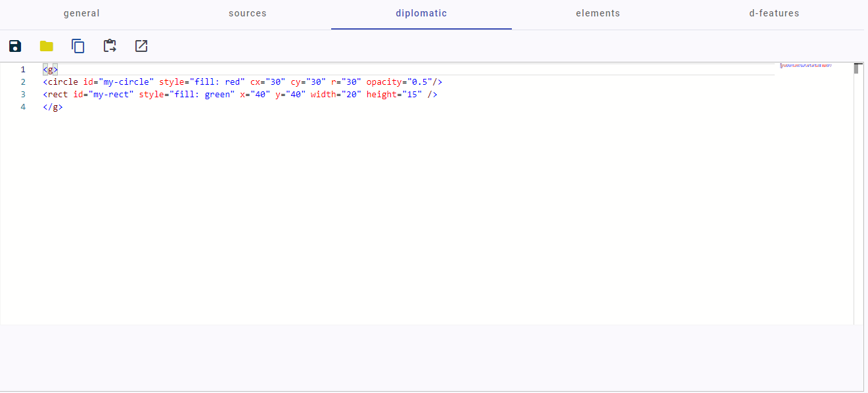Image resolution: width=868 pixels, height=393 pixels.
Task: Click the closing </g> tag
Action: tap(53, 107)
